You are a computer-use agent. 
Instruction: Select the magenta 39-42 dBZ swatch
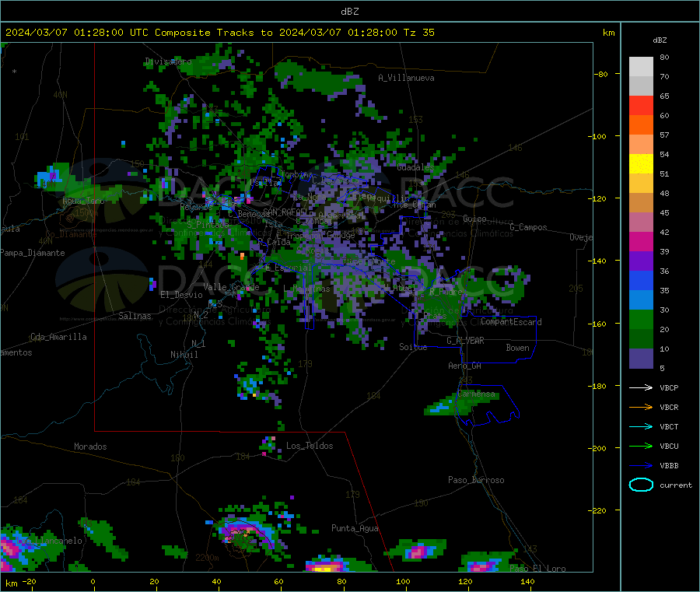pyautogui.click(x=641, y=241)
